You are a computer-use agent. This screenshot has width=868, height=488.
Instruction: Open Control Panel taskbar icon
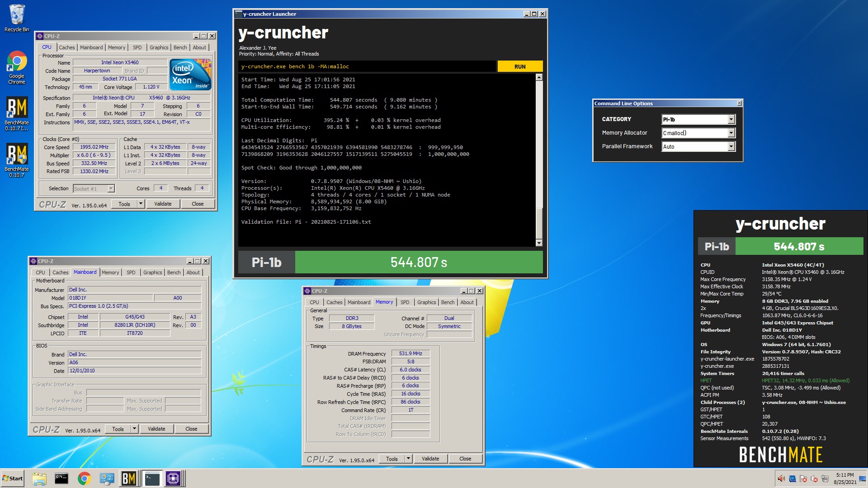[x=107, y=479]
